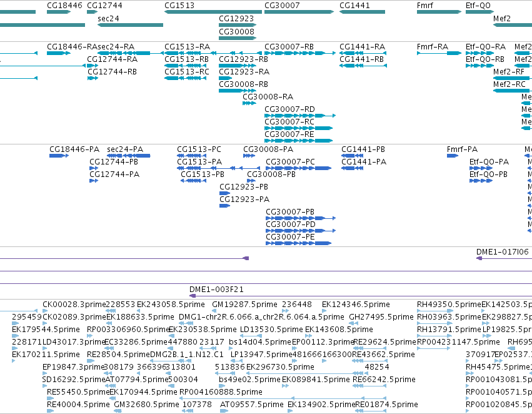Click gene arrow glyph under CG30007 label

[299, 12]
